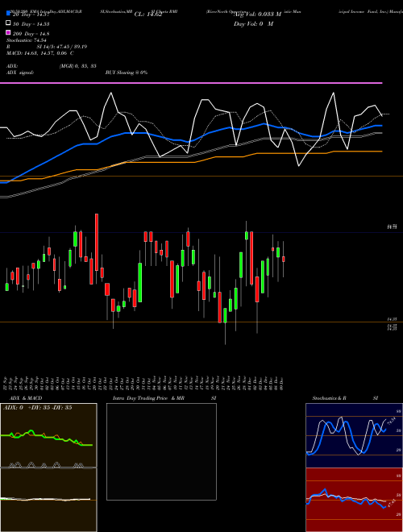
Task: Click the magenta 200 Day EMA legend swatch
Action: tap(9, 32)
